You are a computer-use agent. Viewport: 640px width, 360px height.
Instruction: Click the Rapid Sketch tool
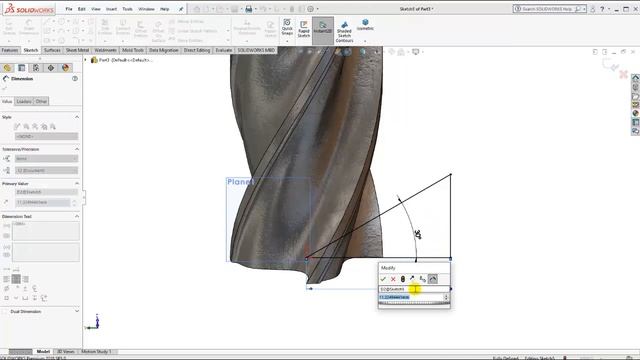[304, 29]
